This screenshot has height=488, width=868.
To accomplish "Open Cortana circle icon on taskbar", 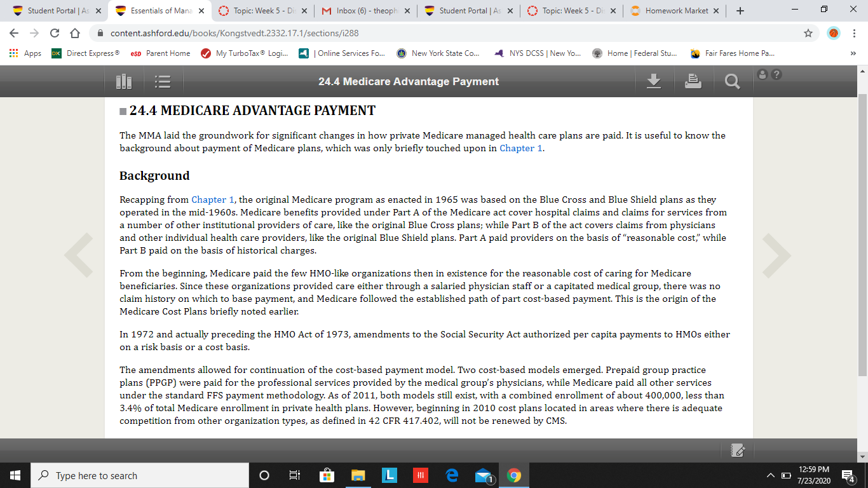I will click(265, 475).
